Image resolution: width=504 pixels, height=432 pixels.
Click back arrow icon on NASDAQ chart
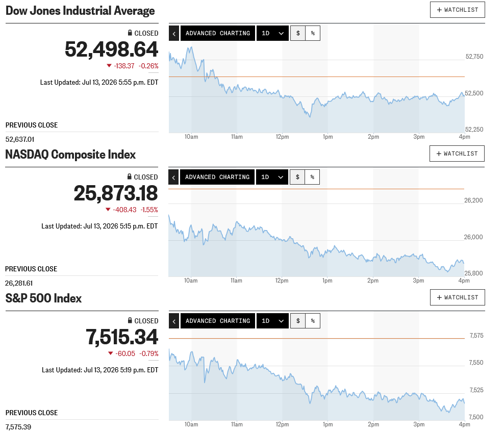[173, 177]
